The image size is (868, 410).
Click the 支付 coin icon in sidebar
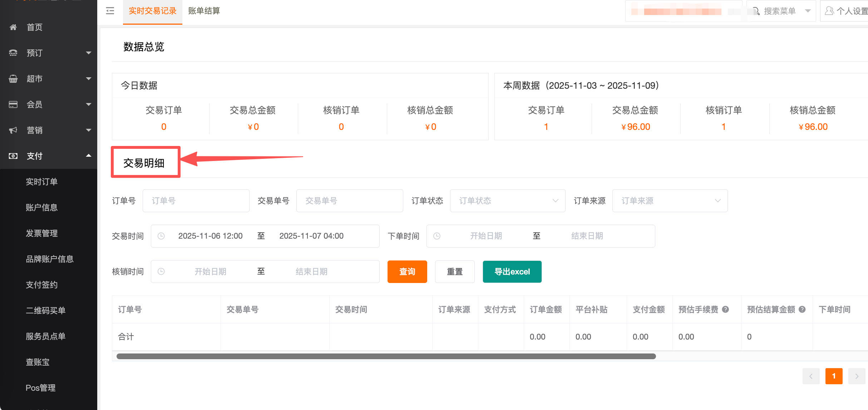[x=13, y=156]
